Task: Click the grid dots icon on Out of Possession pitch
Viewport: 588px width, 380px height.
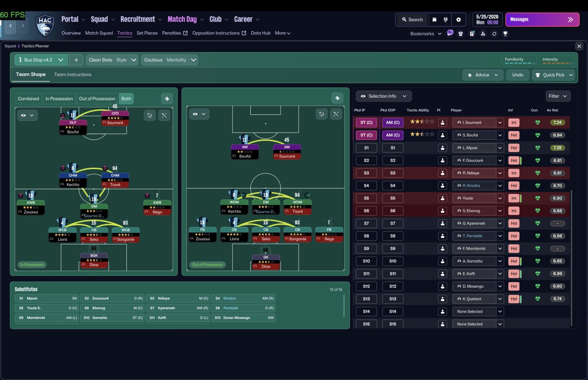Action: point(322,114)
